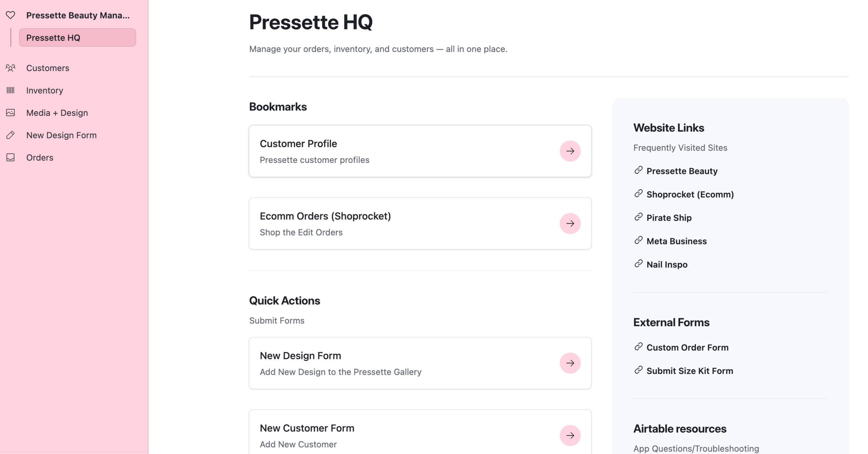This screenshot has height=454, width=868.
Task: Select Pressette HQ in the sidebar
Action: 77,38
